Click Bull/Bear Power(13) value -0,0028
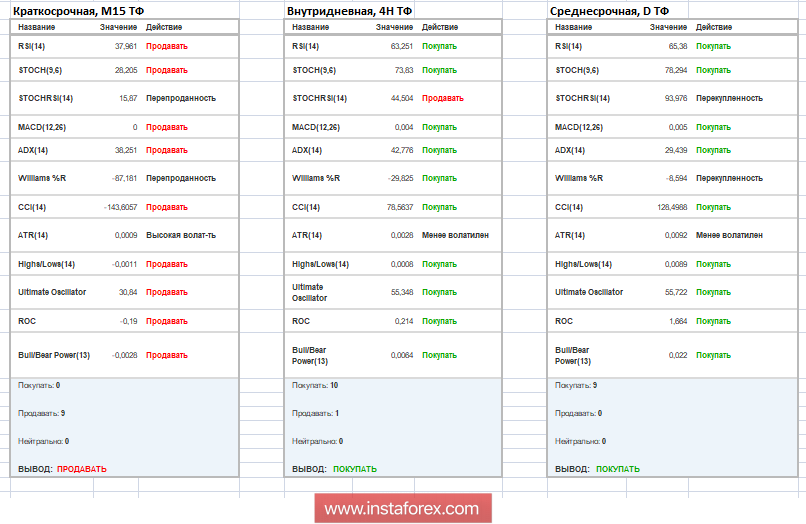 tap(124, 355)
